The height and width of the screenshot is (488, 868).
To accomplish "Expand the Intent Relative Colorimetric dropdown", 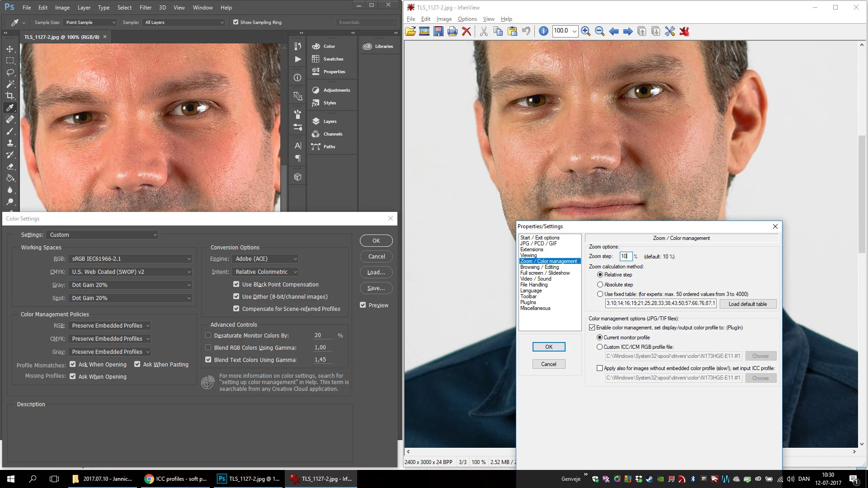I will tap(266, 272).
